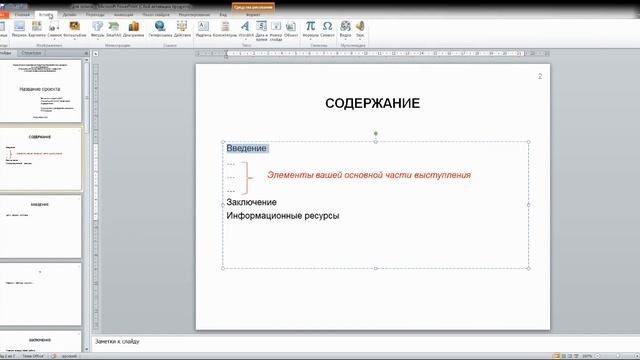Switch to Структура outline pane tab
The width and height of the screenshot is (640, 360).
coord(31,53)
